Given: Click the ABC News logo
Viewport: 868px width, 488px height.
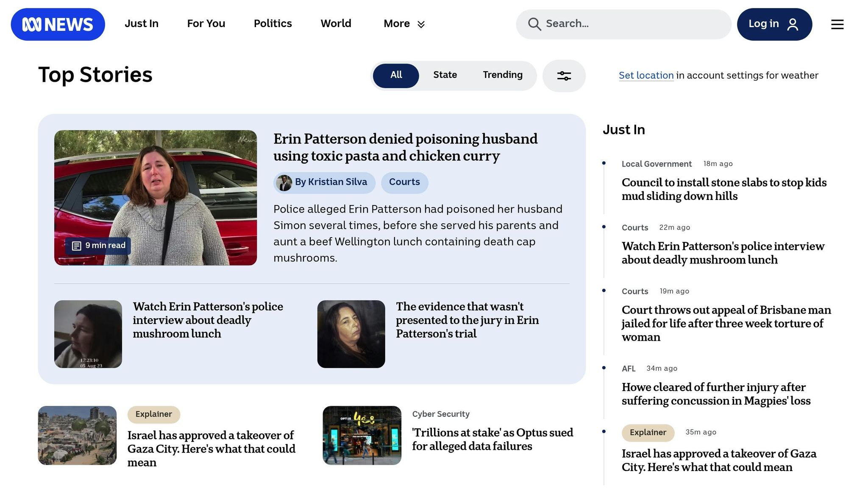Looking at the screenshot, I should click(x=58, y=24).
